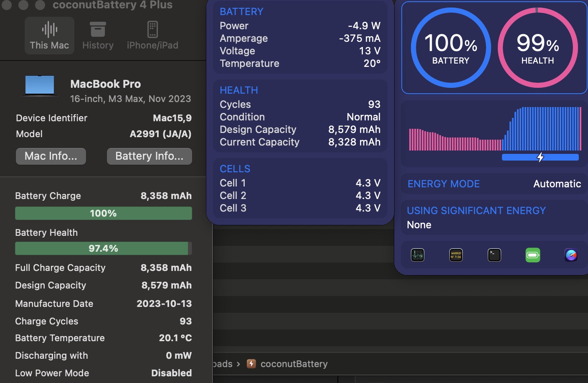
Task: Click the 100% battery ring
Action: (x=451, y=48)
